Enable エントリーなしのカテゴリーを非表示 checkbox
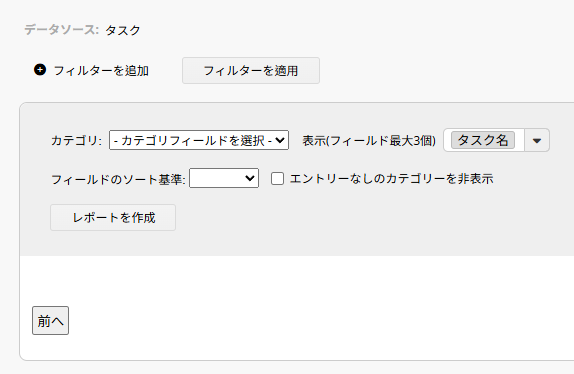 [277, 179]
